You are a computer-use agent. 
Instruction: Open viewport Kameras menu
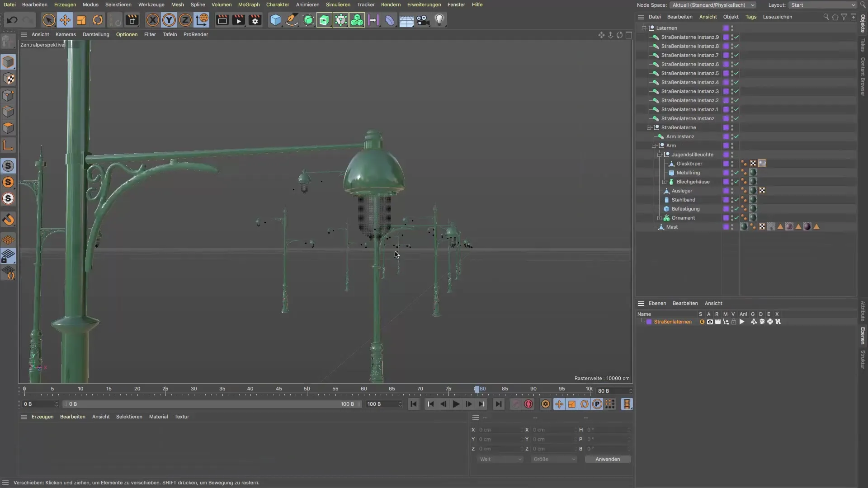[66, 34]
